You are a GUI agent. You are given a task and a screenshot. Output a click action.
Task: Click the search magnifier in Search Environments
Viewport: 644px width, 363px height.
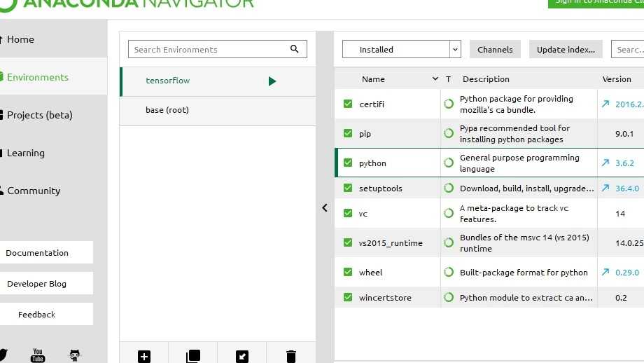[x=295, y=49]
